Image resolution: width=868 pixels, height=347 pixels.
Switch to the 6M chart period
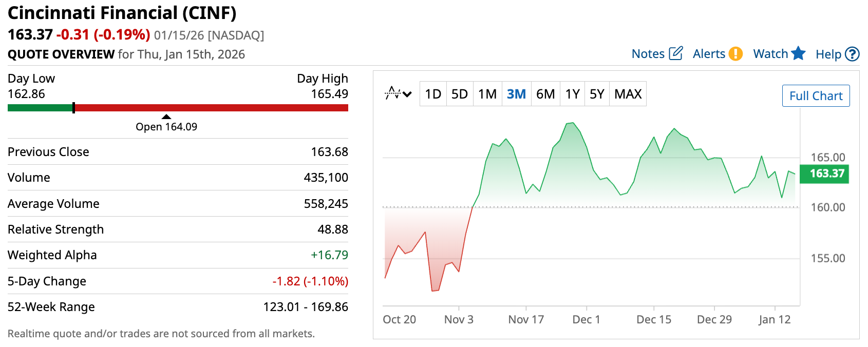[x=545, y=94]
